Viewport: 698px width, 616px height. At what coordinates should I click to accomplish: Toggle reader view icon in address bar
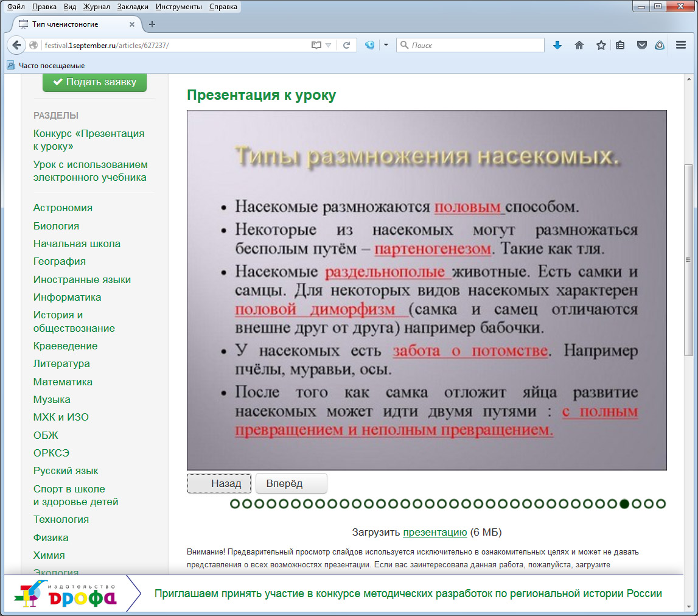click(316, 45)
